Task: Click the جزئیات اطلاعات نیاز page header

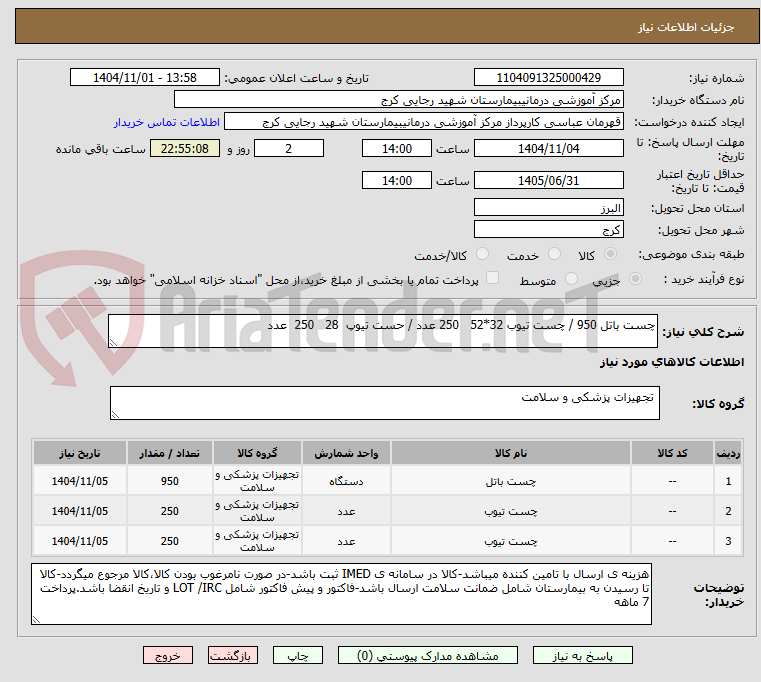Action: (685, 27)
